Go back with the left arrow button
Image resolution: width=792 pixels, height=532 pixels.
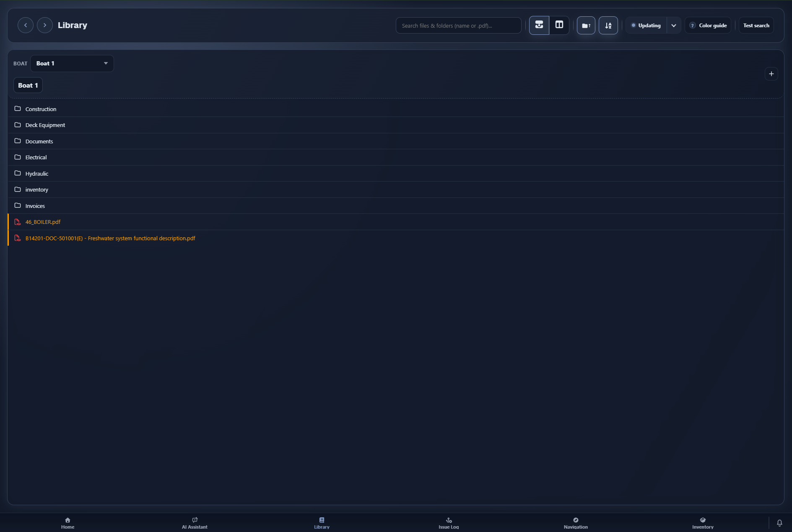click(x=26, y=25)
